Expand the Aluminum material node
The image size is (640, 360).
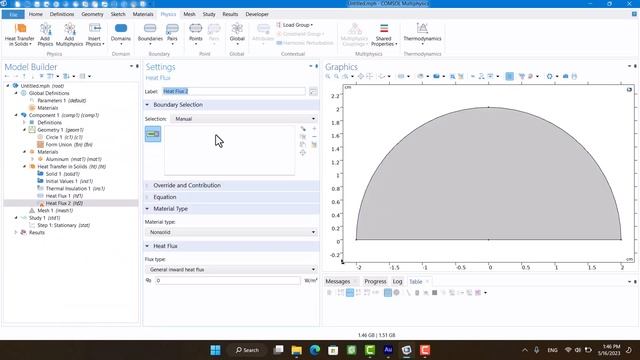(x=32, y=159)
